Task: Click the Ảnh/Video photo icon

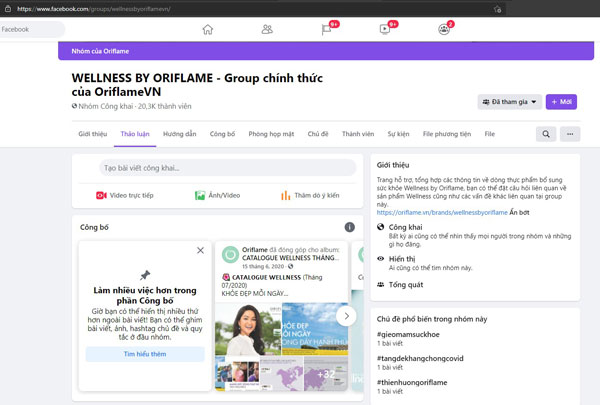Action: point(200,195)
